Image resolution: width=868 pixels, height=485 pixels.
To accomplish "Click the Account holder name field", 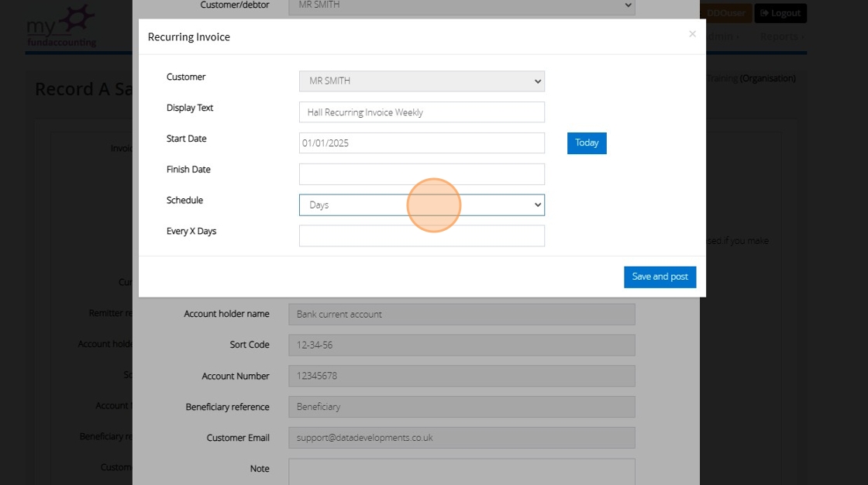I will [461, 315].
